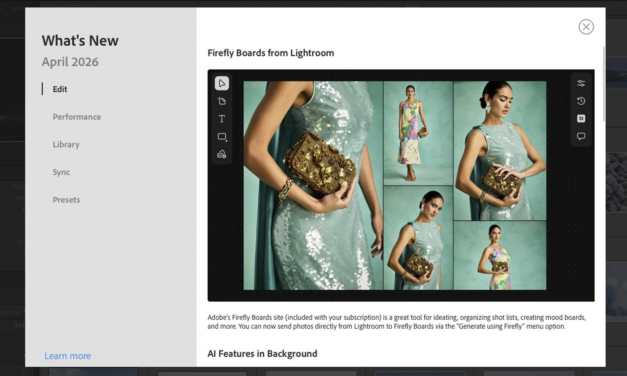
Task: Open the comments bubble icon
Action: [x=581, y=136]
